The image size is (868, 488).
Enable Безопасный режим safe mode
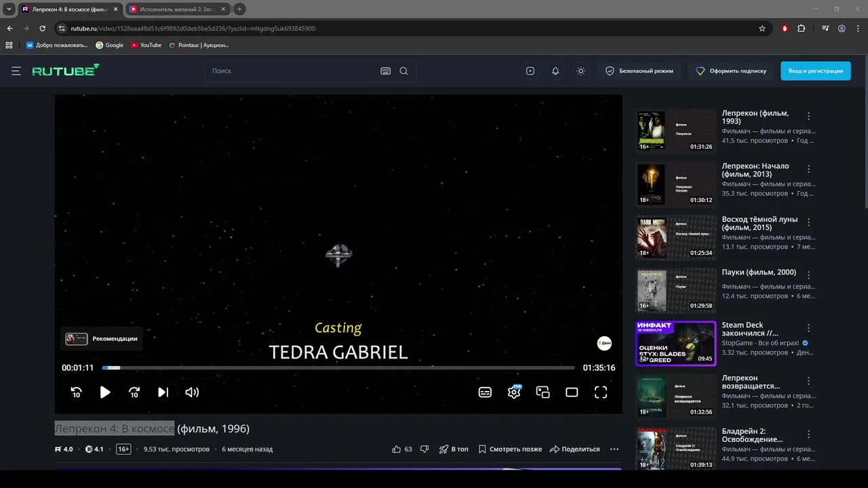pyautogui.click(x=639, y=70)
